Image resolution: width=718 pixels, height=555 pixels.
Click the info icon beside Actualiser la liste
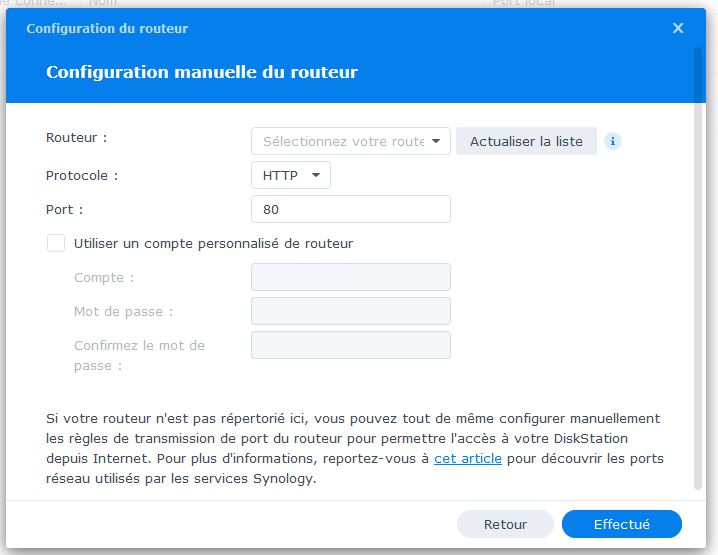pos(613,141)
